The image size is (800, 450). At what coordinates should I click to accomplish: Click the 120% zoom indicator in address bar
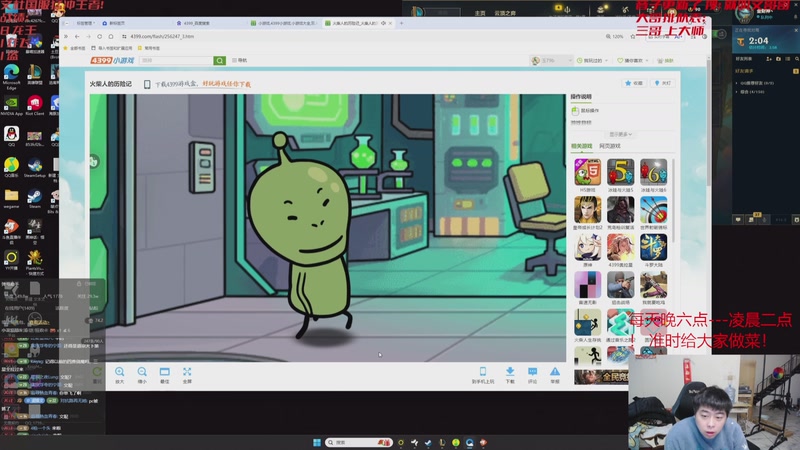pos(615,36)
